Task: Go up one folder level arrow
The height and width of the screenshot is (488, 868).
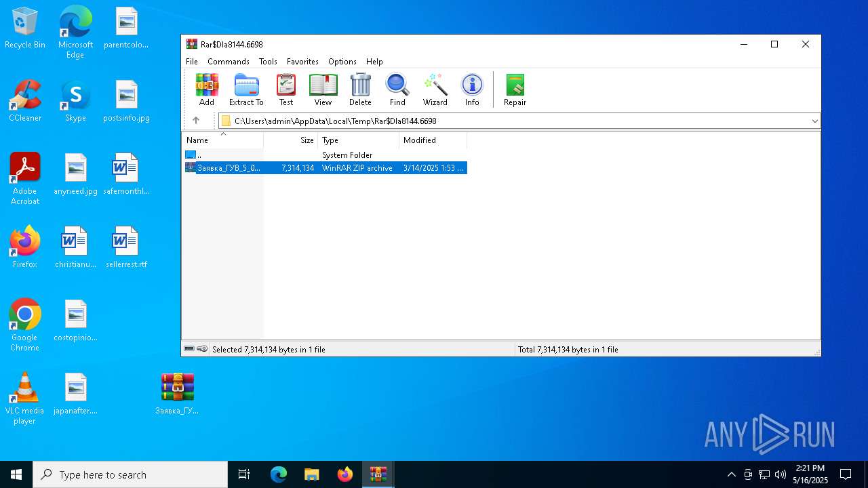Action: coord(196,121)
